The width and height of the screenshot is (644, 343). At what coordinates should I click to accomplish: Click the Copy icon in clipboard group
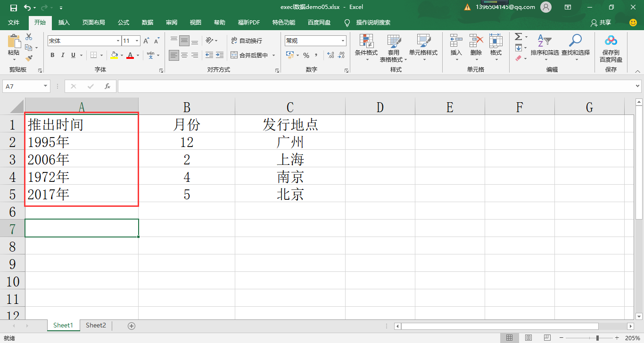29,48
